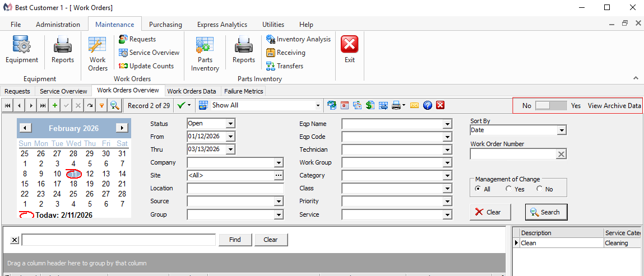644x276 pixels.
Task: Open the Sort By dropdown
Action: (x=562, y=130)
